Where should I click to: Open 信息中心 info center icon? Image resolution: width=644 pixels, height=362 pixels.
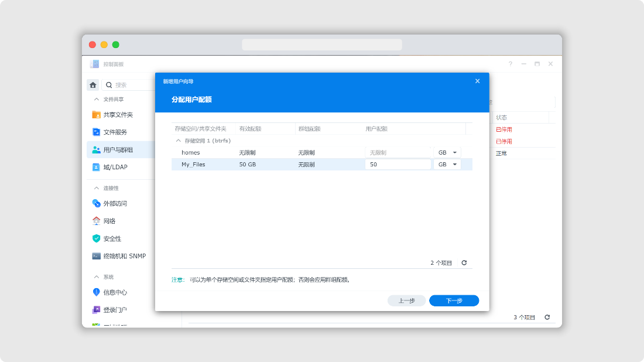[x=97, y=292]
